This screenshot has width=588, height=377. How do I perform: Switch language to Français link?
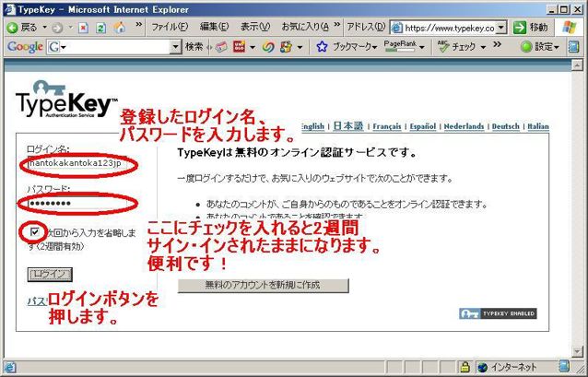[x=387, y=126]
